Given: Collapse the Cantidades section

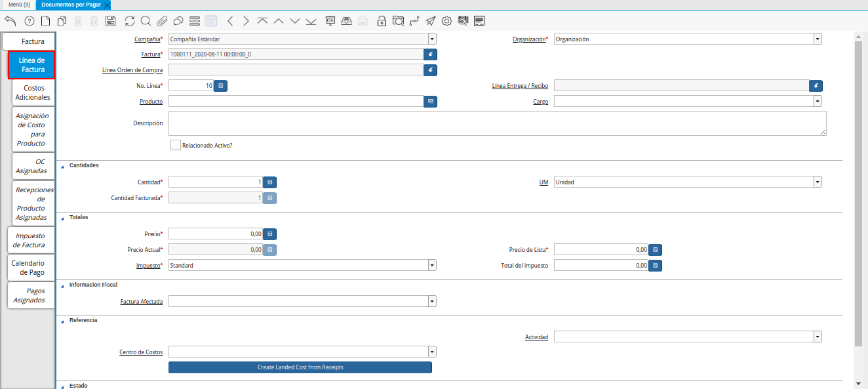Looking at the screenshot, I should [x=63, y=166].
